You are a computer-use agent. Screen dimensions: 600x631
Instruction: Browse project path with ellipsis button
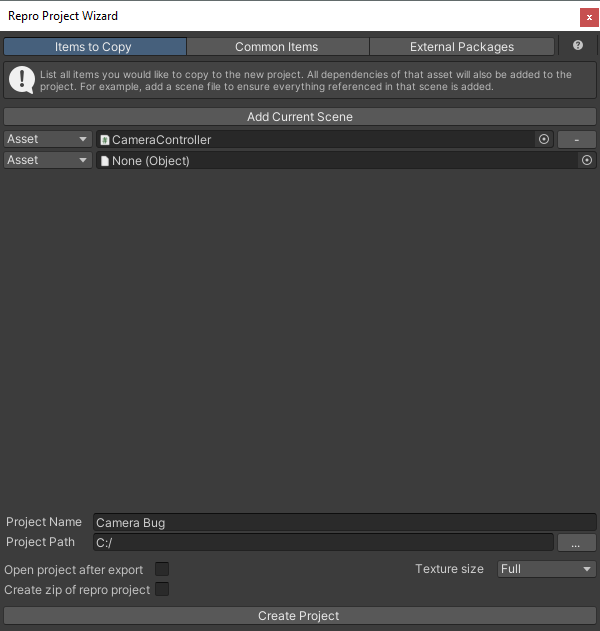tap(577, 543)
